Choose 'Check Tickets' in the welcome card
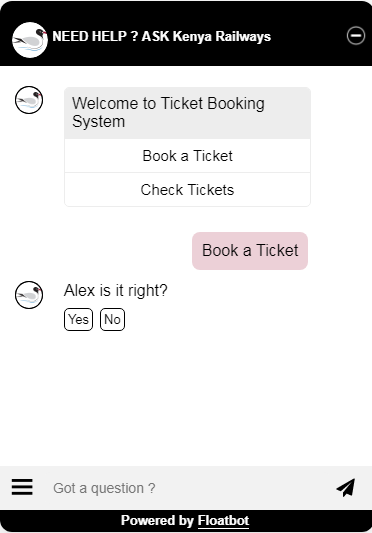The width and height of the screenshot is (372, 533). pos(187,189)
